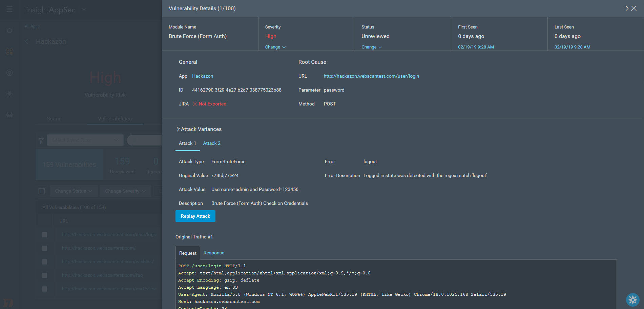Open the biohazard attack templates icon
The width and height of the screenshot is (644, 309).
point(9,94)
